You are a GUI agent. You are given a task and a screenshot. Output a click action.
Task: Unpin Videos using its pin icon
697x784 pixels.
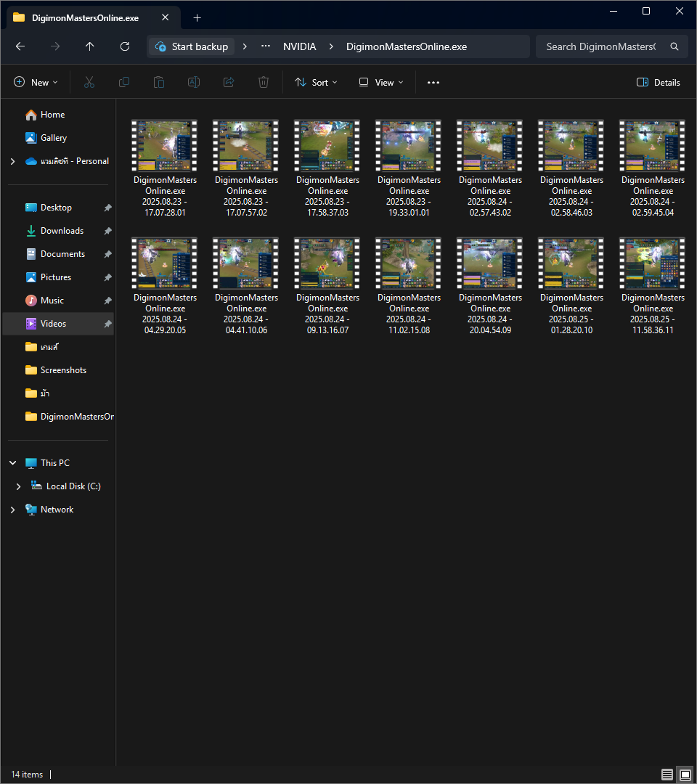point(107,324)
